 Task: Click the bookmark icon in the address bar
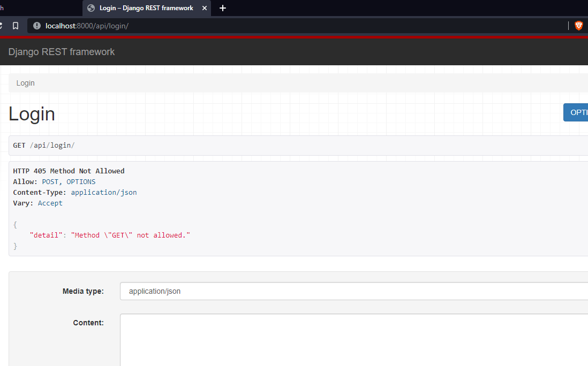tap(16, 26)
